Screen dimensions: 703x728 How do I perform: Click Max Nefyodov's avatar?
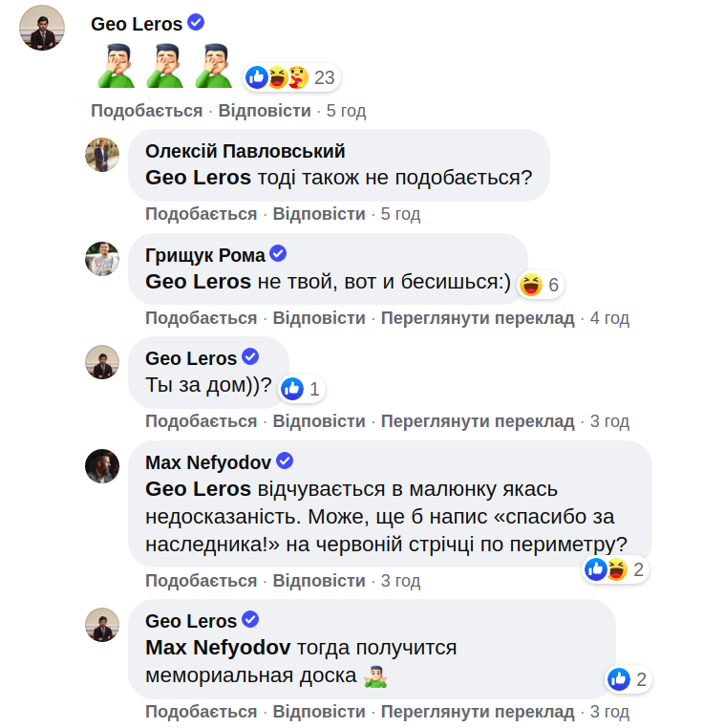coord(102,465)
